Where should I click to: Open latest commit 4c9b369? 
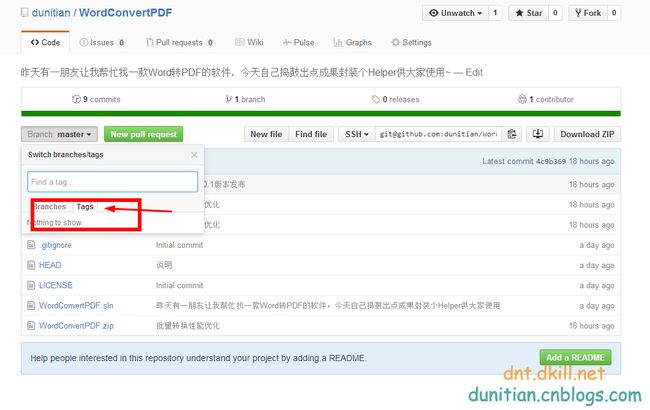coord(551,161)
